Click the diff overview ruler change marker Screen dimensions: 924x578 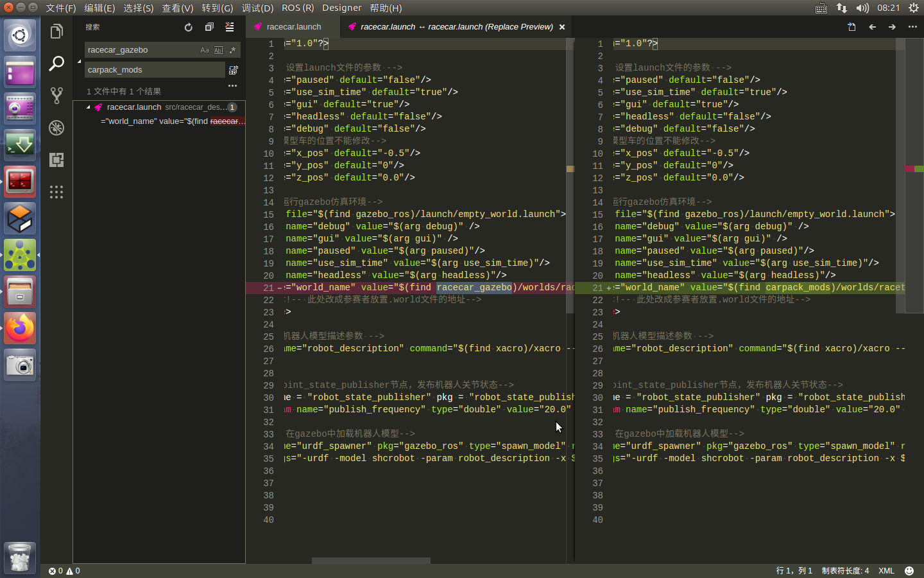[914, 169]
